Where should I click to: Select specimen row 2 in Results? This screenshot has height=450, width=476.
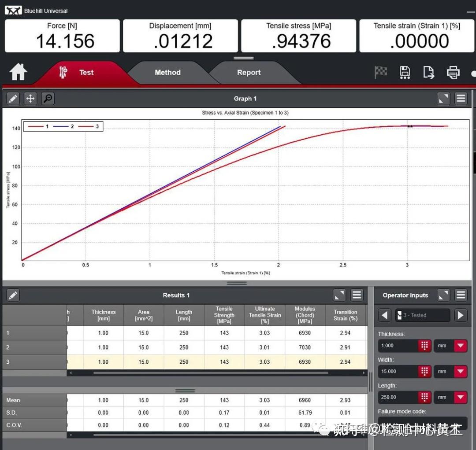(x=185, y=347)
